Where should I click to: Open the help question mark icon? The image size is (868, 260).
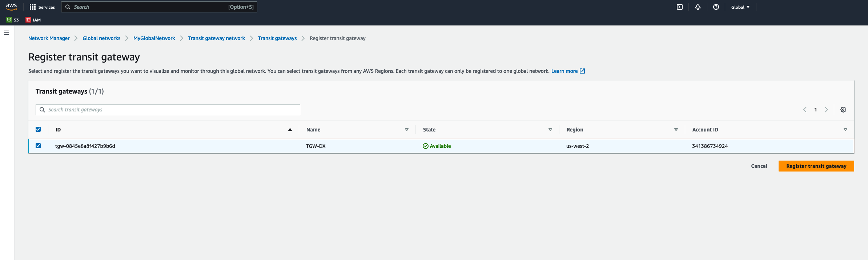716,7
